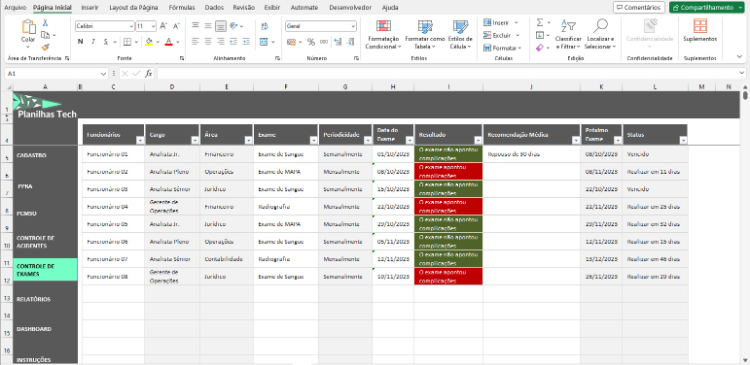This screenshot has width=750, height=365.
Task: Open filter dropdown for Cargo column
Action: [195, 140]
